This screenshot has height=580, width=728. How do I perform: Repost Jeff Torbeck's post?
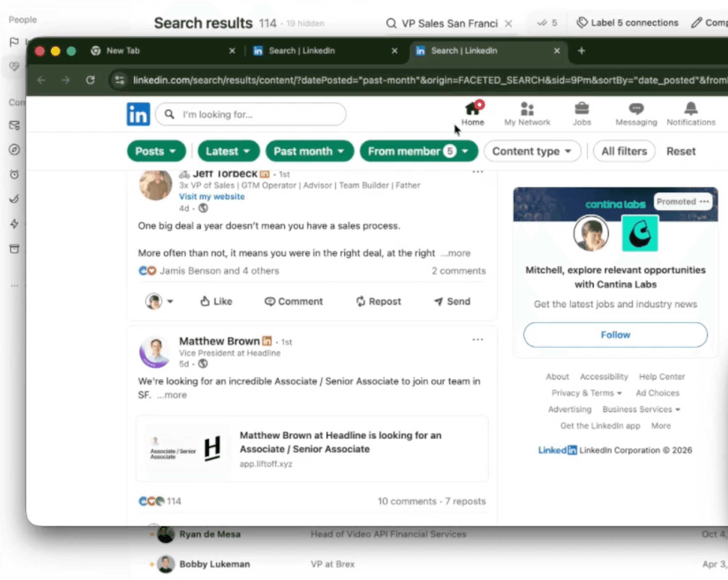pos(379,301)
